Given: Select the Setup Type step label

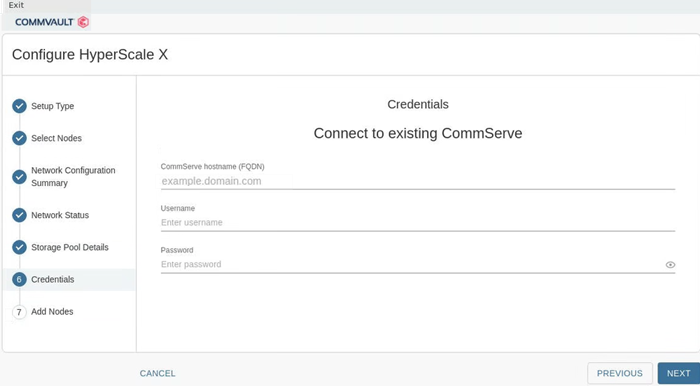Looking at the screenshot, I should [x=53, y=106].
